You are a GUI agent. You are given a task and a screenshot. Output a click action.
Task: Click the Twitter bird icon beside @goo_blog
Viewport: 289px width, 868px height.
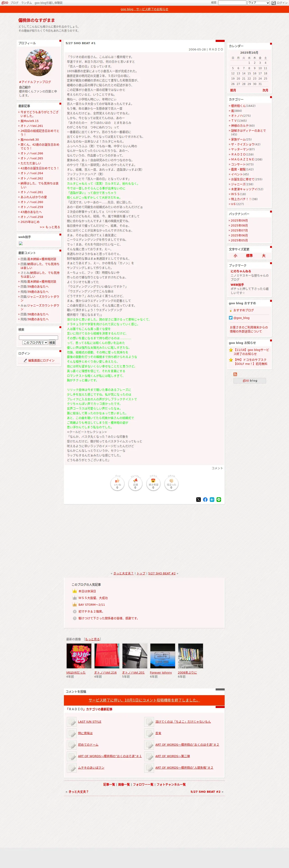pyautogui.click(x=231, y=318)
